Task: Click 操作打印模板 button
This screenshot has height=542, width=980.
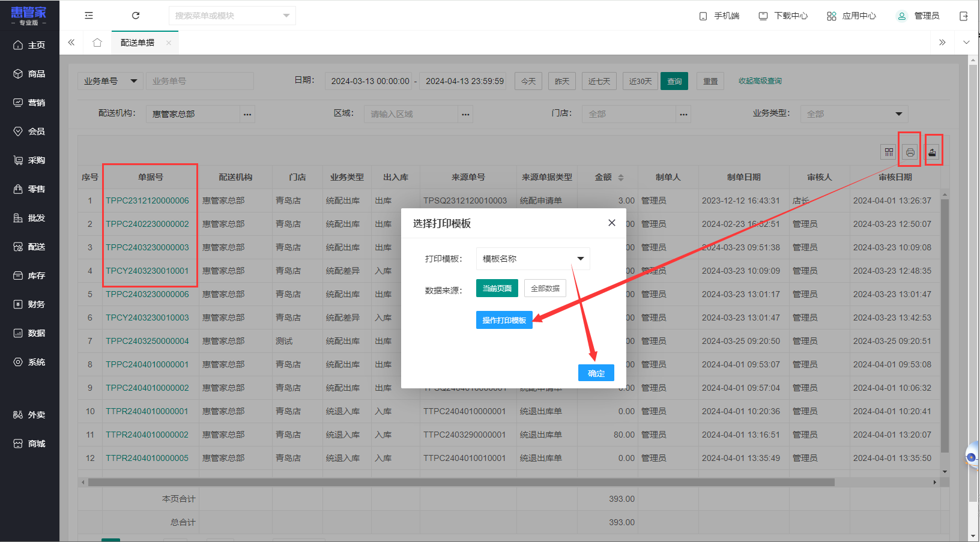Action: pos(504,321)
